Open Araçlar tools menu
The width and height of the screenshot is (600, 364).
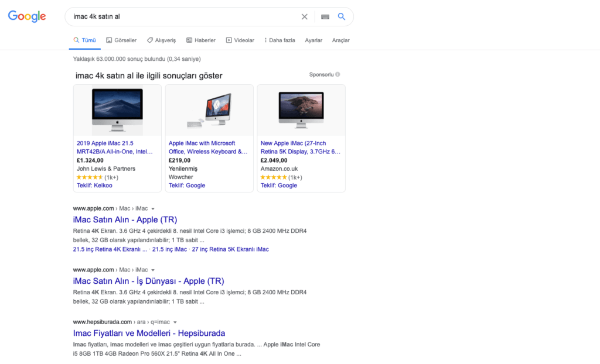(340, 40)
